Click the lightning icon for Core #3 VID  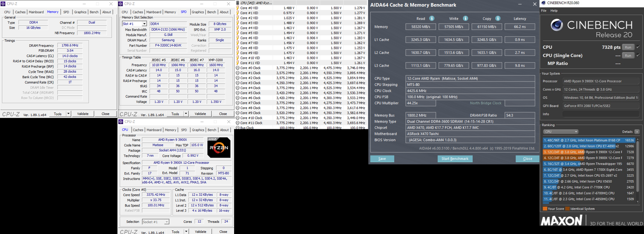coord(238,23)
